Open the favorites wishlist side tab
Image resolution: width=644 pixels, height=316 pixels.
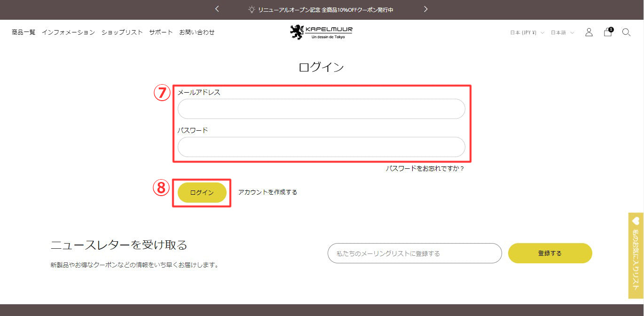click(636, 255)
